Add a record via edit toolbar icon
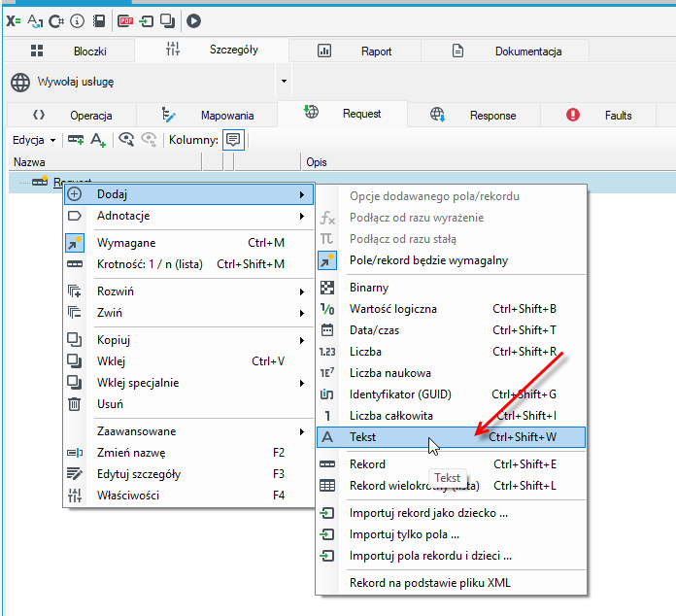This screenshot has height=616, width=676. (x=76, y=140)
